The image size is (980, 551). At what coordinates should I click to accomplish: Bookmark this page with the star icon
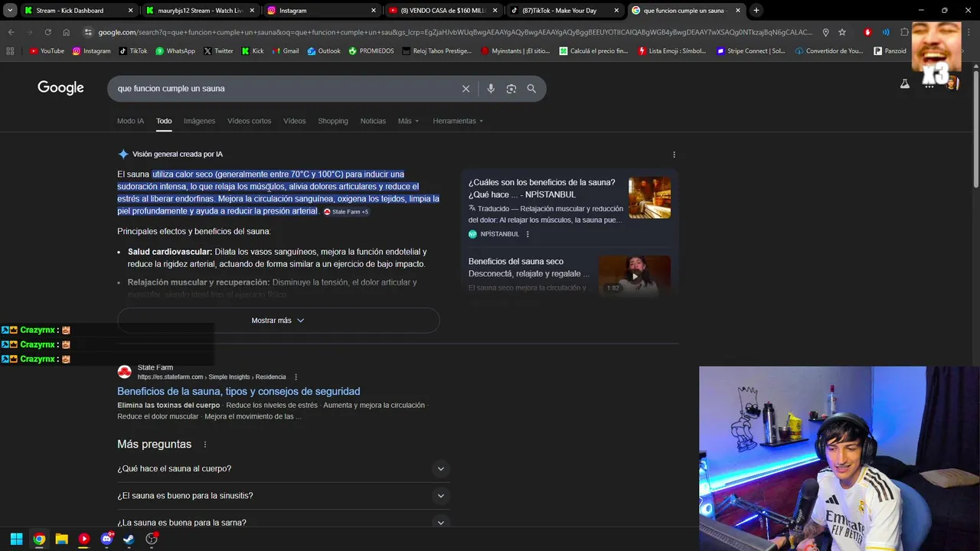(x=842, y=32)
